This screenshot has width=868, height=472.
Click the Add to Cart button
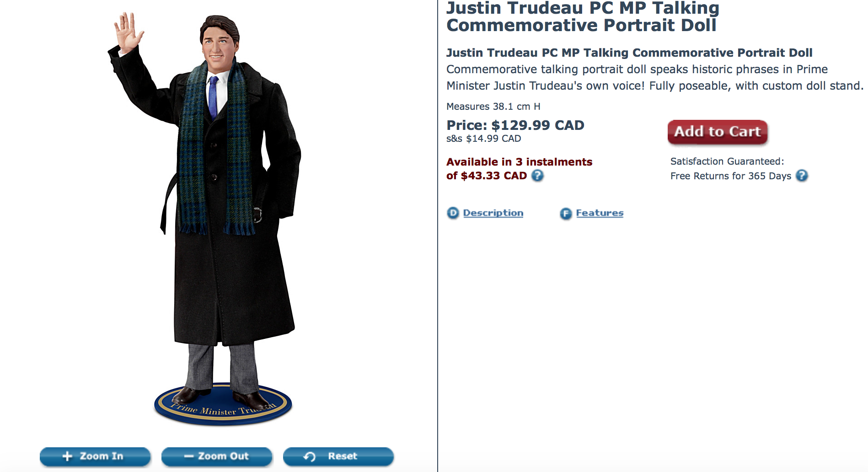point(717,132)
